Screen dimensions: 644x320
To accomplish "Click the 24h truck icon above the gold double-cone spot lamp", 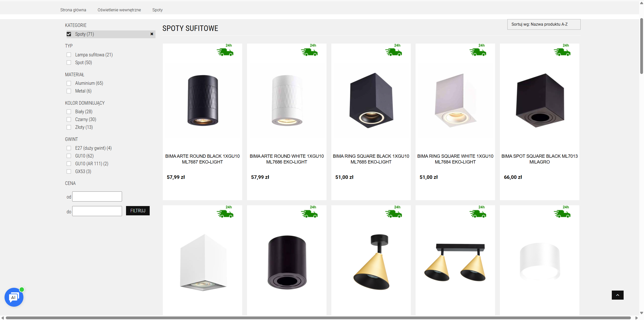I will pyautogui.click(x=478, y=212).
